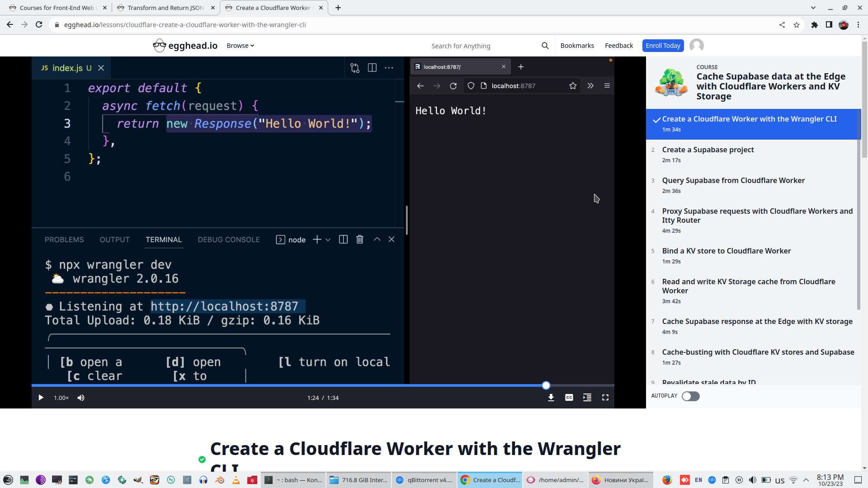Open lesson Bind a KV store to Cloudflare Worker

(x=726, y=251)
